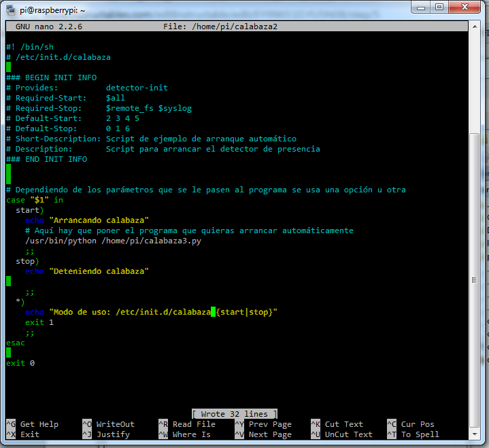Click '{start|stop}' in the usage string
The width and height of the screenshot is (489, 448).
coord(245,312)
